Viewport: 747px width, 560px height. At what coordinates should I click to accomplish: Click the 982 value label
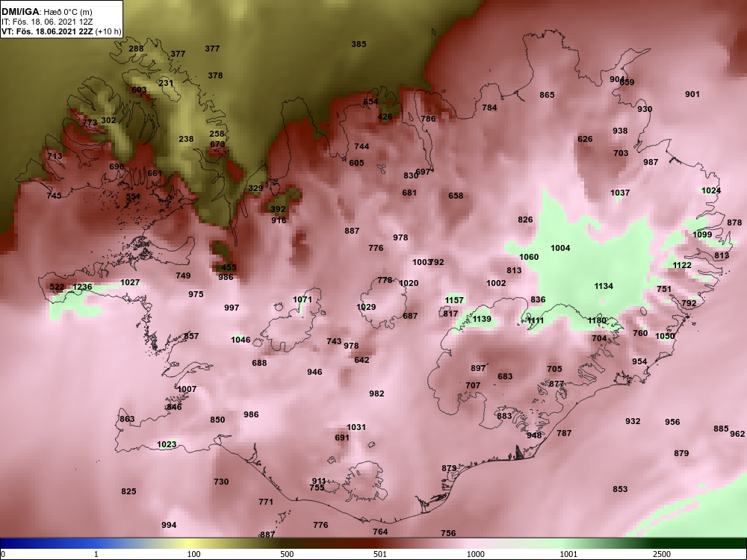click(376, 393)
